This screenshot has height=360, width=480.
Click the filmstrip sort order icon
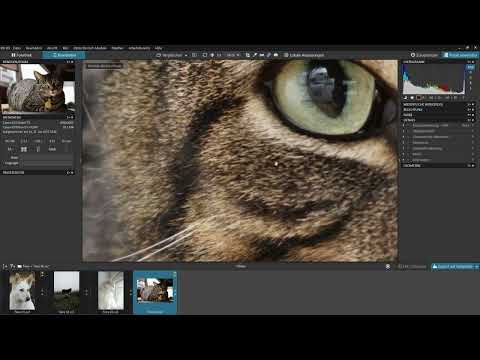5,266
